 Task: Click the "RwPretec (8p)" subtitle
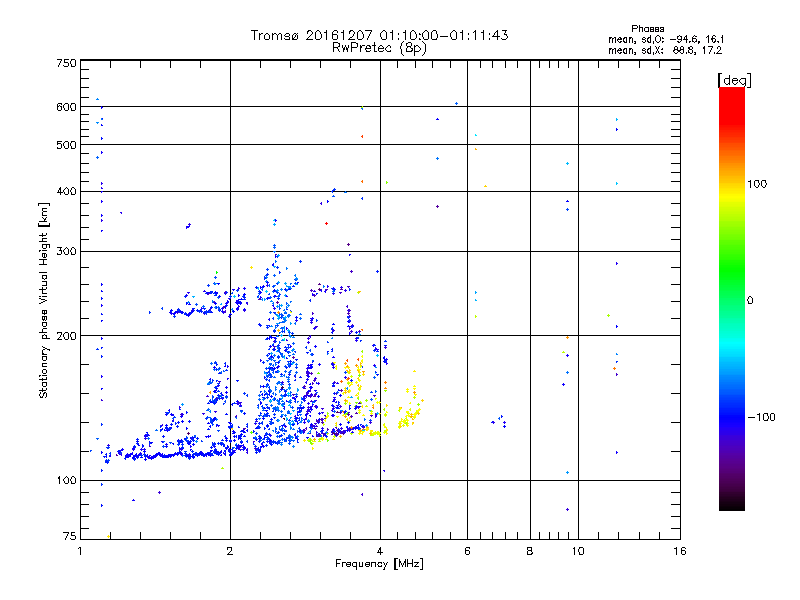coord(379,48)
